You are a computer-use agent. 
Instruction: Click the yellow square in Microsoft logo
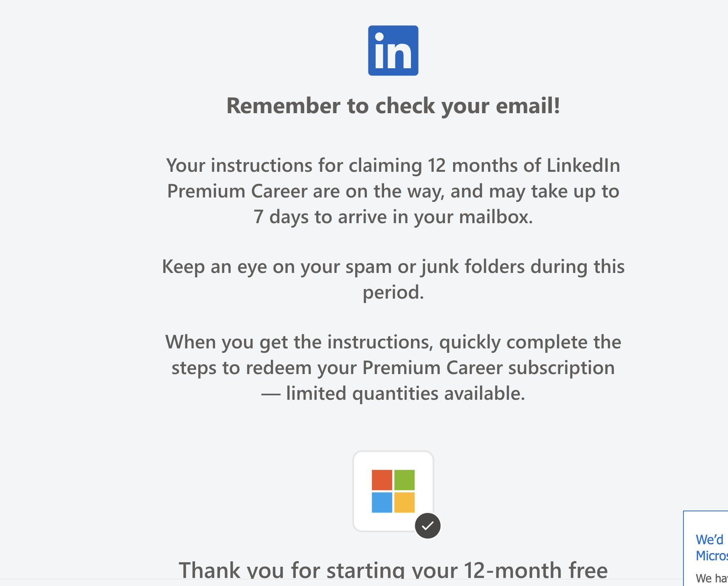(404, 503)
